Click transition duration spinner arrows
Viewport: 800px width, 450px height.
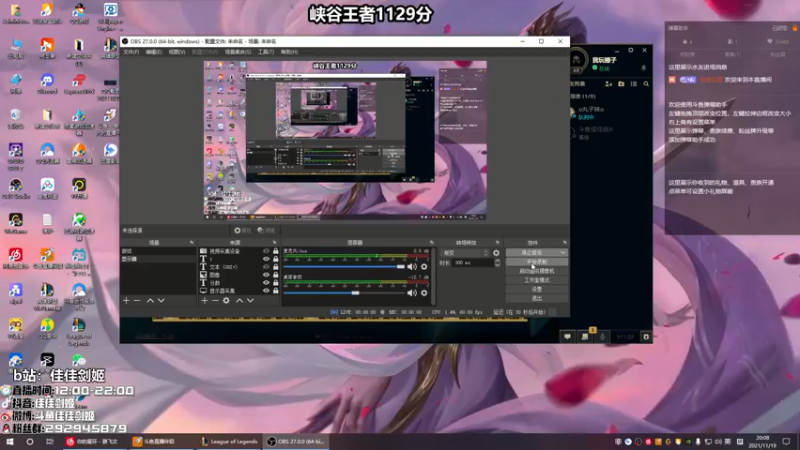[497, 263]
